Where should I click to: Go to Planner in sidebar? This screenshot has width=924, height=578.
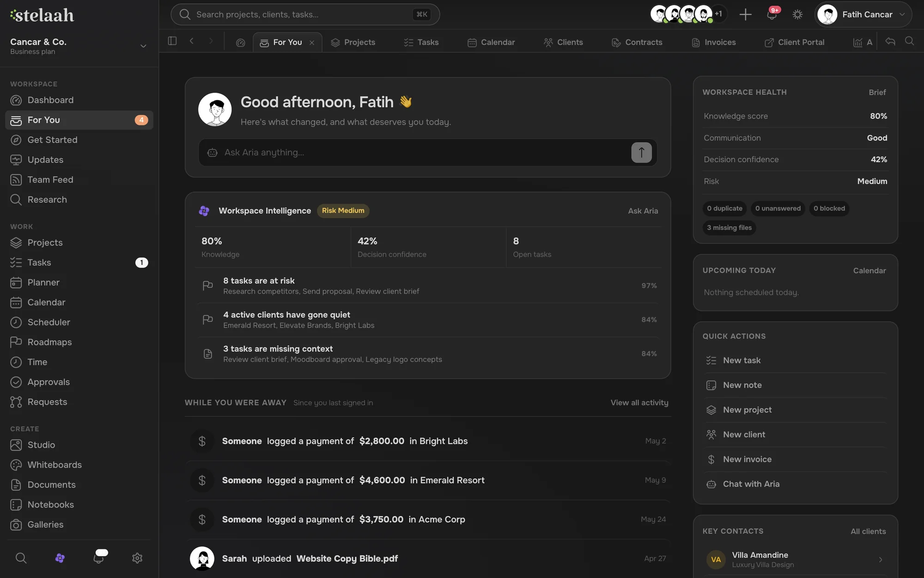79,282
